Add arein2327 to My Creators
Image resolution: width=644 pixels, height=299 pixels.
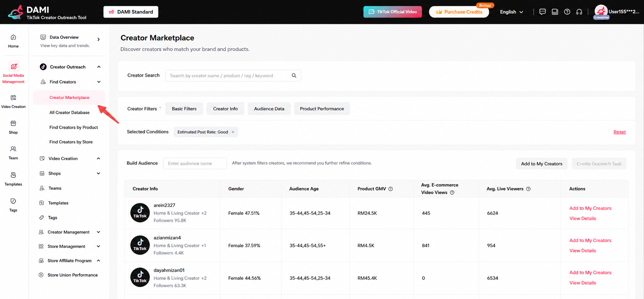click(x=590, y=208)
